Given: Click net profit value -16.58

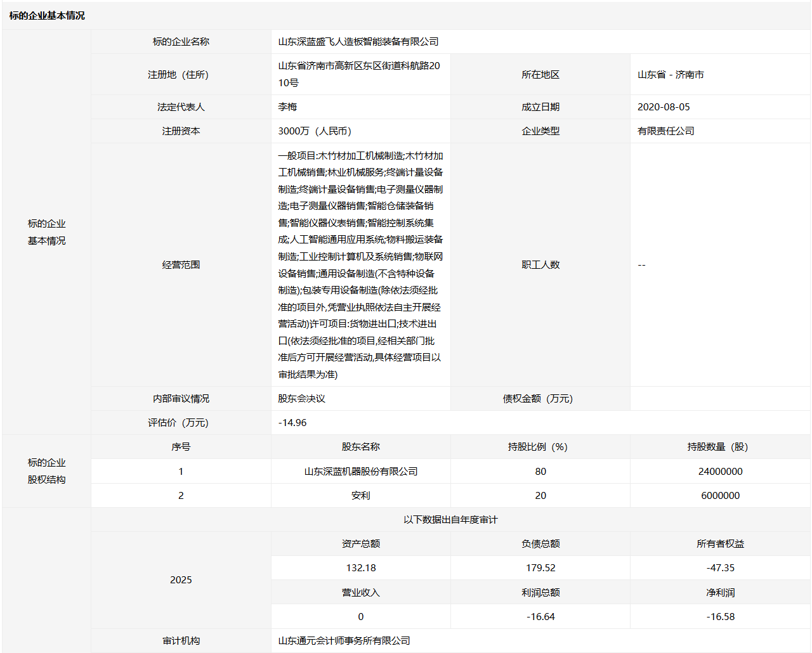Looking at the screenshot, I should (720, 616).
